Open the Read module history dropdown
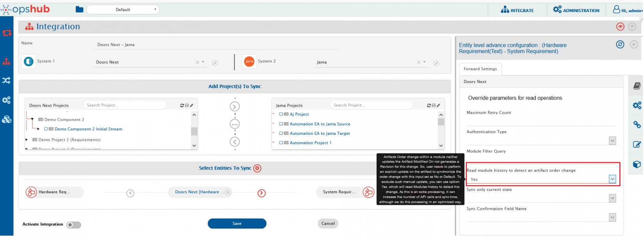This screenshot has height=240, width=644. coord(612,179)
